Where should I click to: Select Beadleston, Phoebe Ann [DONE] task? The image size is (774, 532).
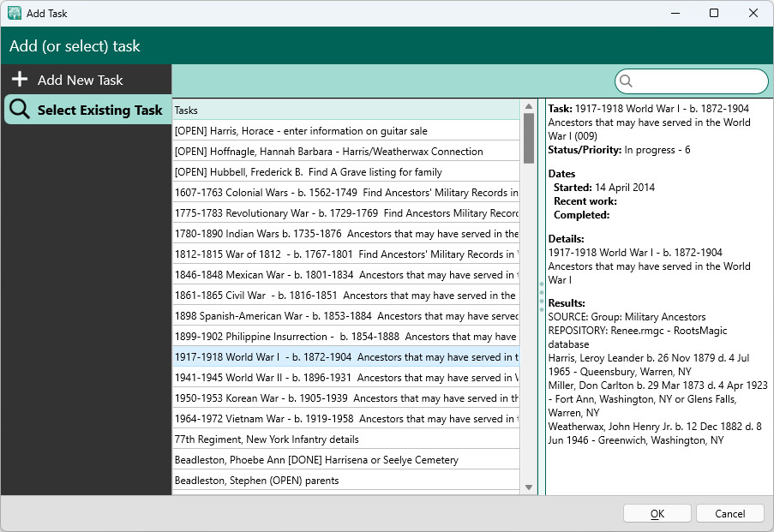coord(346,460)
